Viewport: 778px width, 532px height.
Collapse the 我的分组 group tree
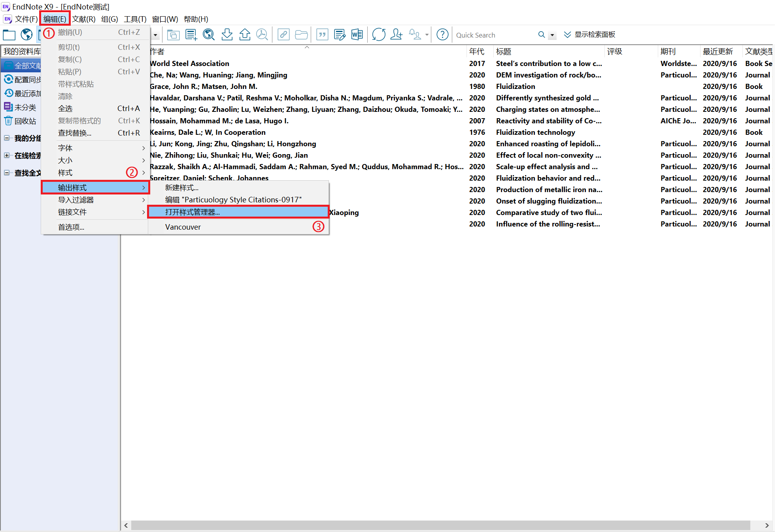click(x=7, y=138)
